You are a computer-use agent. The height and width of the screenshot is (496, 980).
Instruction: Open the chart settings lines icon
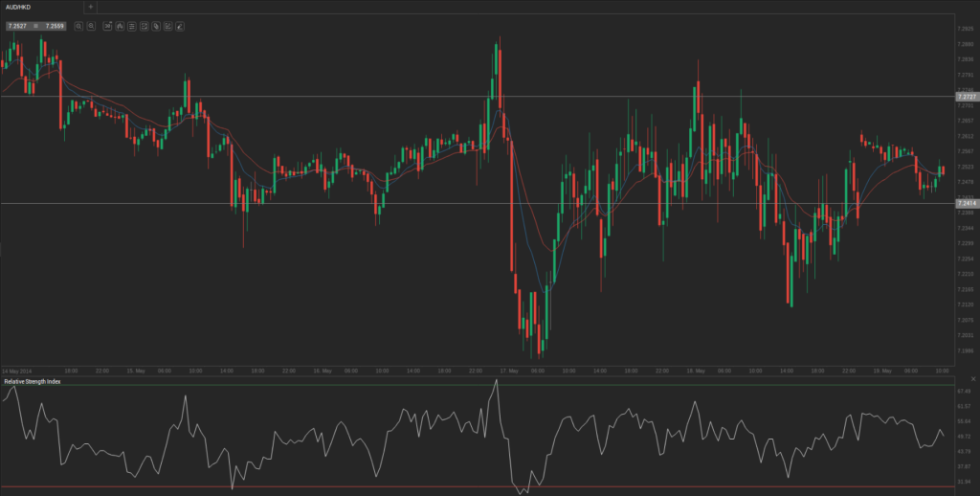(132, 26)
